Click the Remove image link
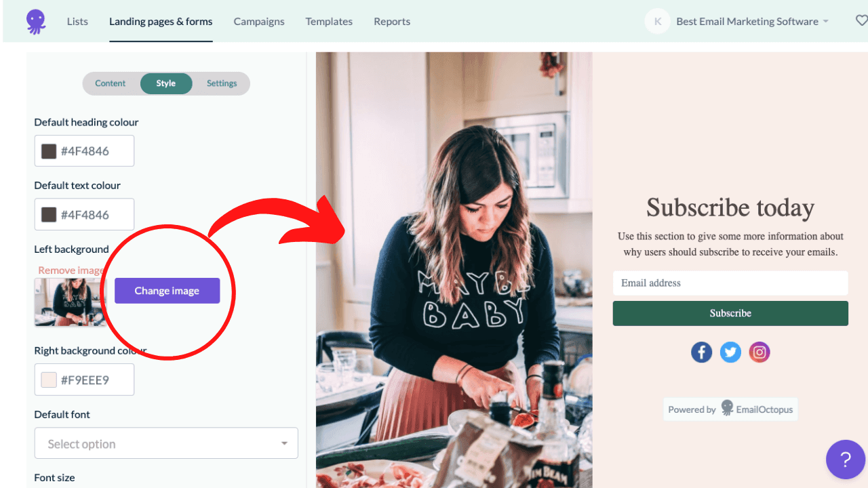 click(x=71, y=270)
